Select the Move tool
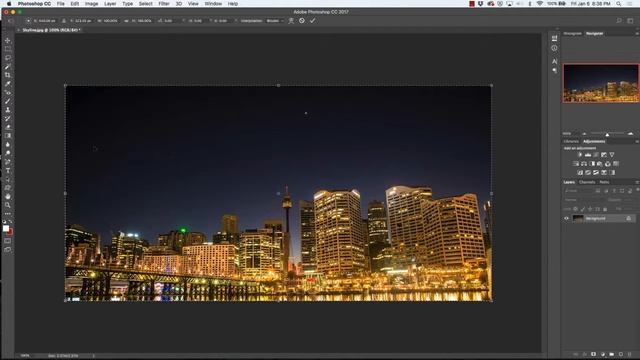 click(x=8, y=40)
